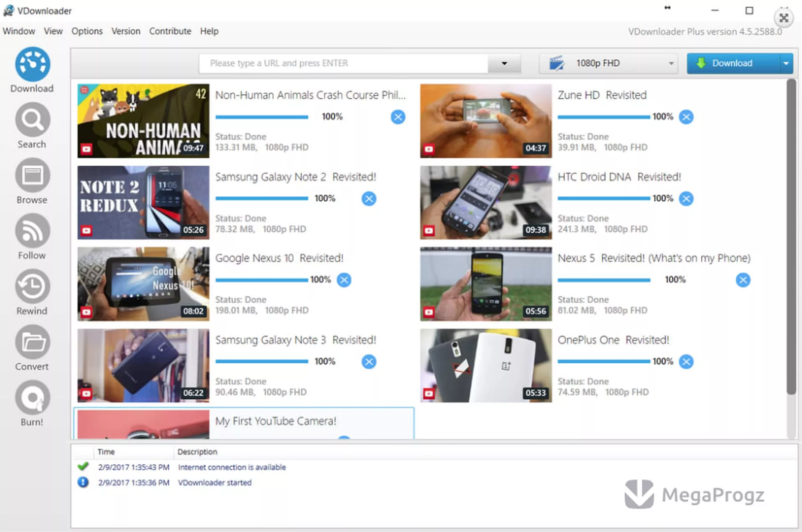
Task: Remove Samsung Galaxy Note 2 download
Action: pos(368,198)
